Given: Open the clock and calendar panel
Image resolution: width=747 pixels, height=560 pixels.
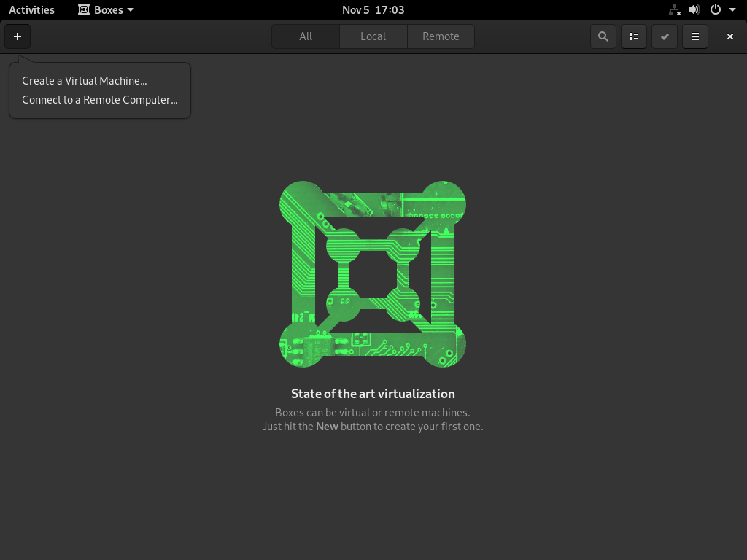Looking at the screenshot, I should (373, 10).
